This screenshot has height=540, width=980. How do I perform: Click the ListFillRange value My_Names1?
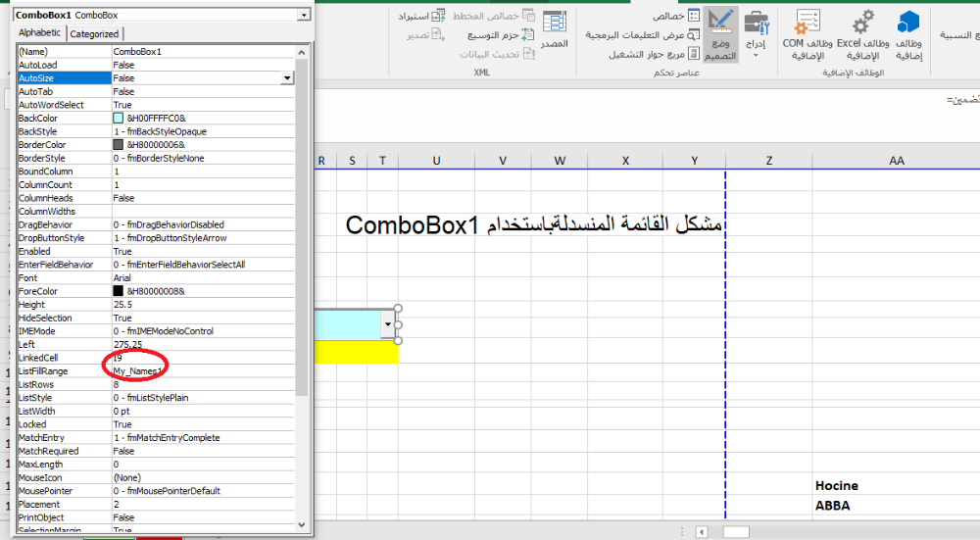pos(135,371)
